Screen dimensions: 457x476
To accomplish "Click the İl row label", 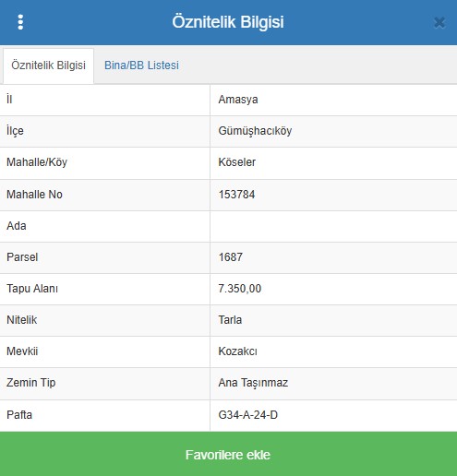I will coord(9,100).
